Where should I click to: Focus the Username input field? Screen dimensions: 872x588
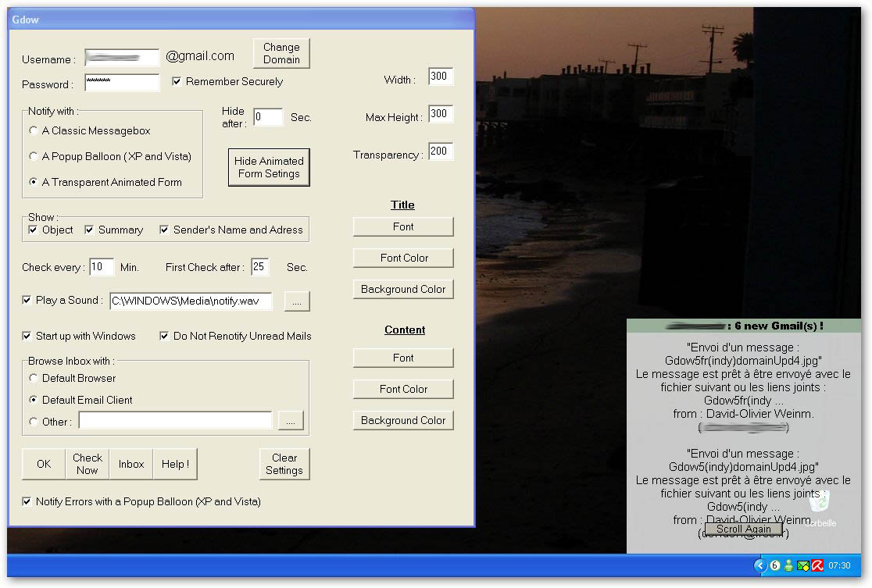pos(122,57)
